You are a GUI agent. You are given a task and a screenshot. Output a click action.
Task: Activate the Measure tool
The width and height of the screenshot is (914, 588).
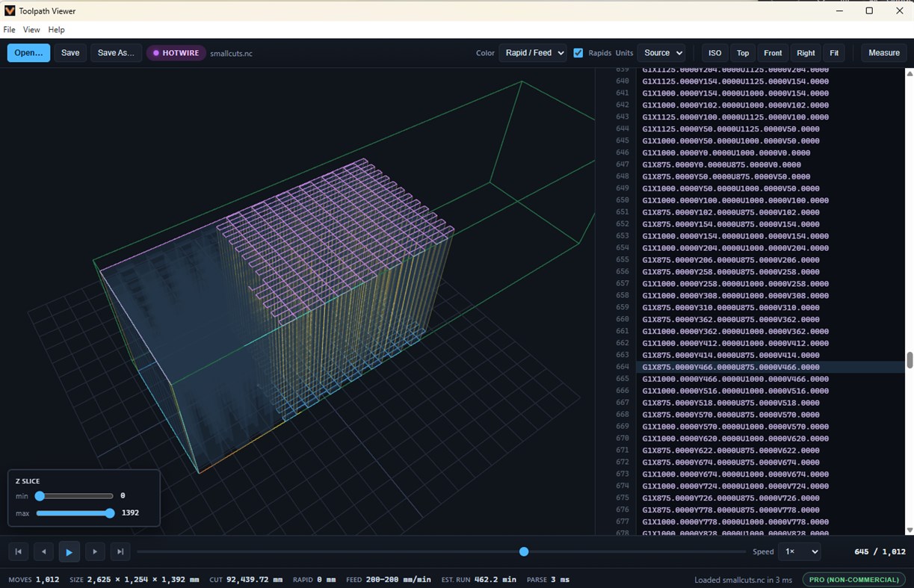[884, 53]
